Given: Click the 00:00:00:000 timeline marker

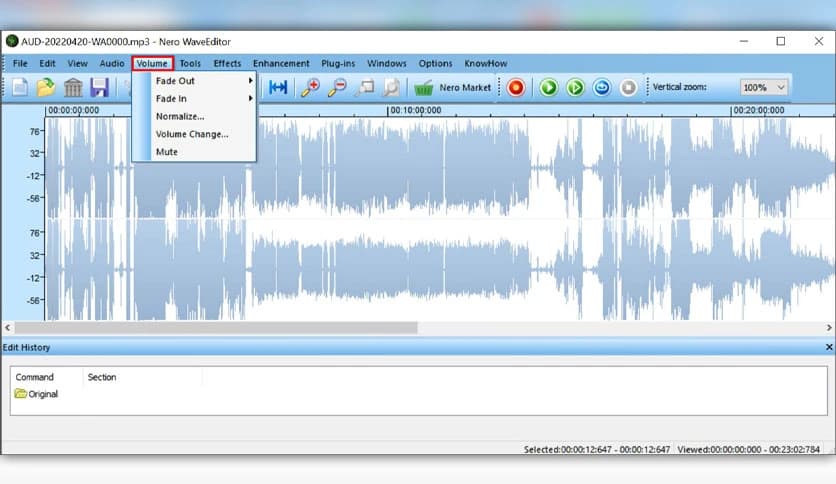Looking at the screenshot, I should 74,110.
